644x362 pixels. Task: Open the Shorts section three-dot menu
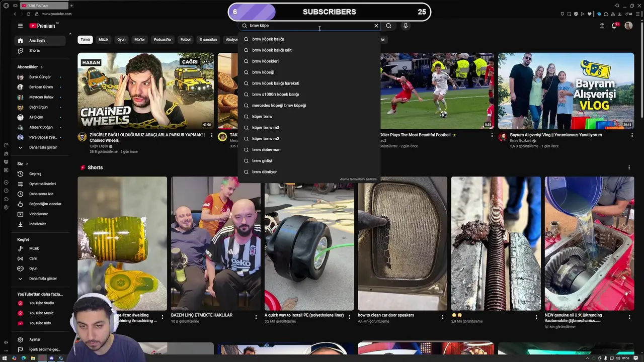[x=629, y=167]
